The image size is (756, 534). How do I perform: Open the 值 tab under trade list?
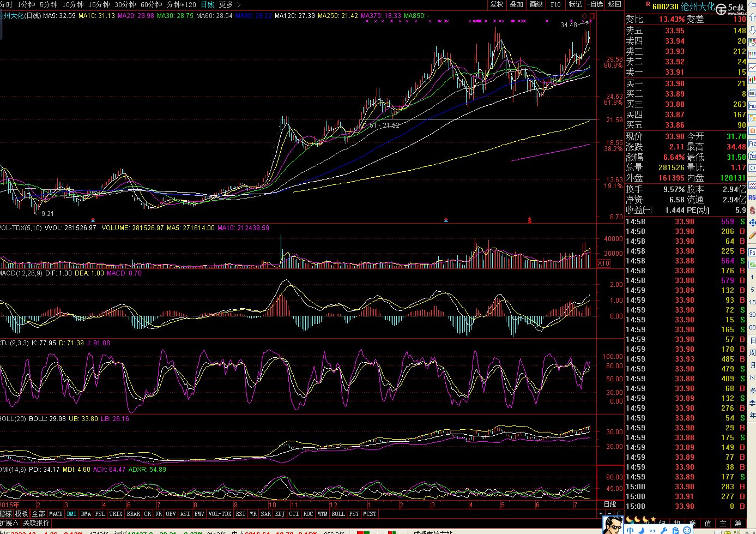point(707,523)
